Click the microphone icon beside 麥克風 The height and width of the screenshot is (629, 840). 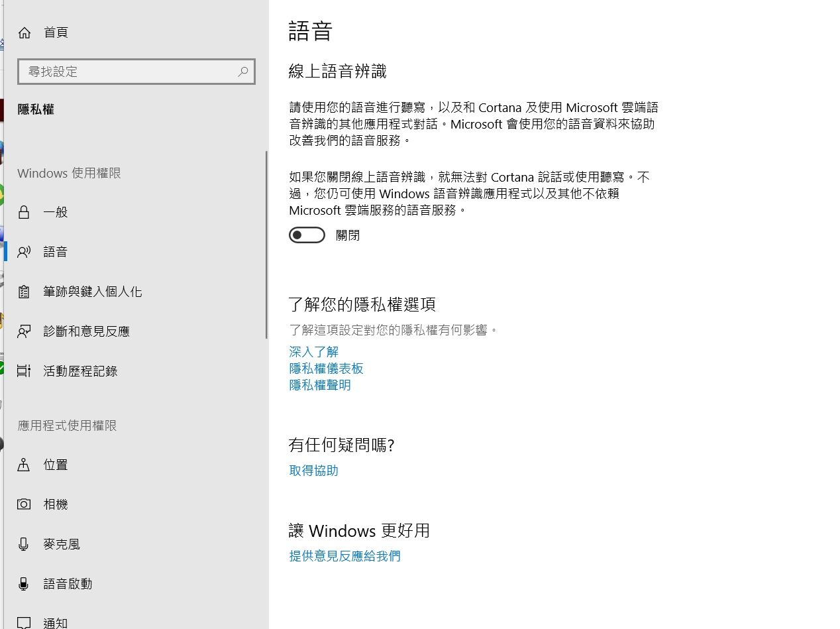coord(24,544)
